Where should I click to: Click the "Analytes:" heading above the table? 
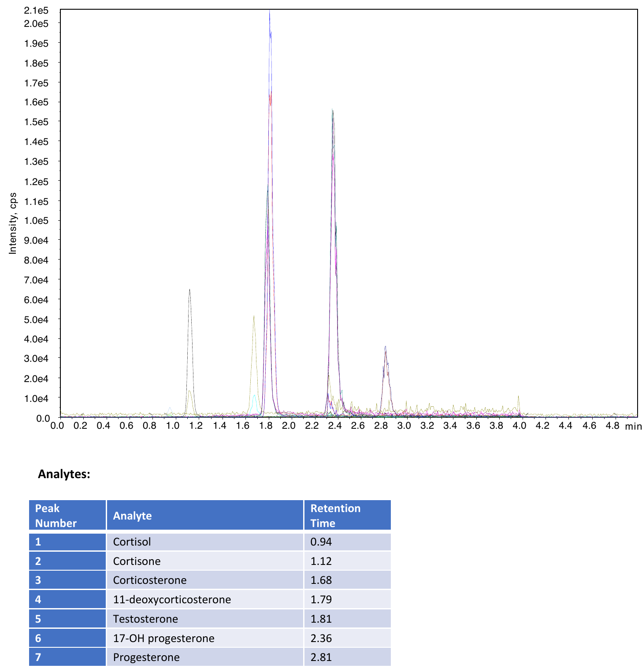tap(64, 474)
